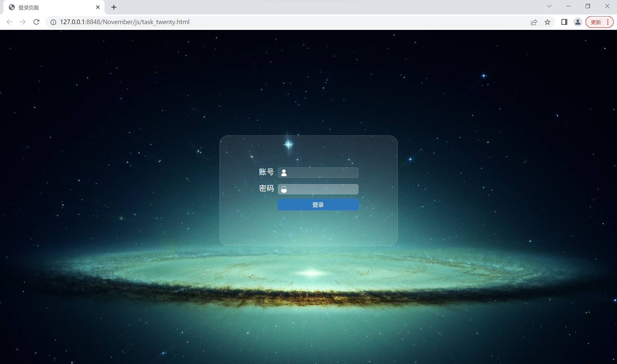617x364 pixels.
Task: Bookmark this page with star icon
Action: pos(547,22)
